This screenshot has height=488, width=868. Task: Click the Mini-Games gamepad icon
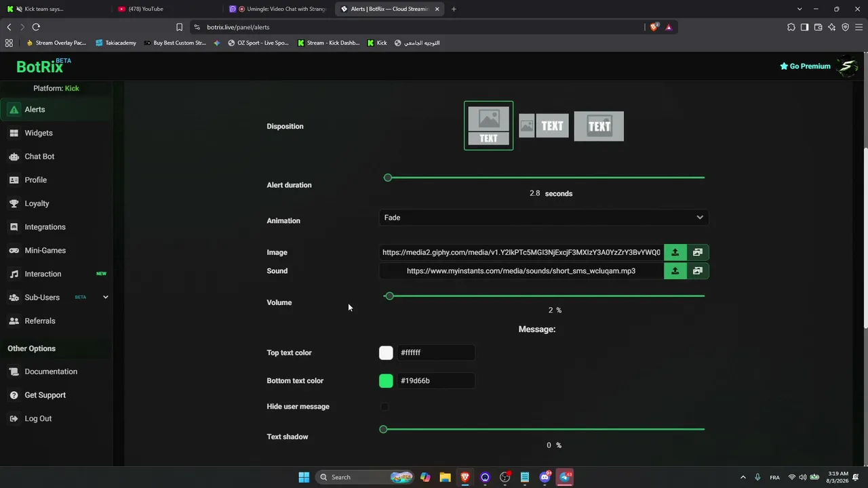[14, 250]
